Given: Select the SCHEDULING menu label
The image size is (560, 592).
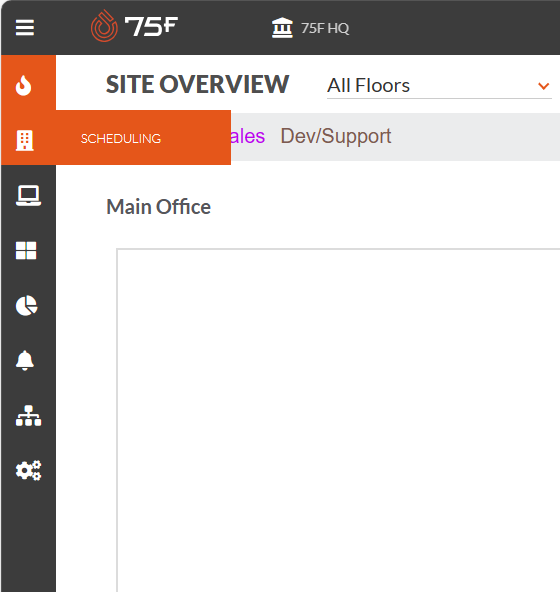Looking at the screenshot, I should click(x=121, y=139).
